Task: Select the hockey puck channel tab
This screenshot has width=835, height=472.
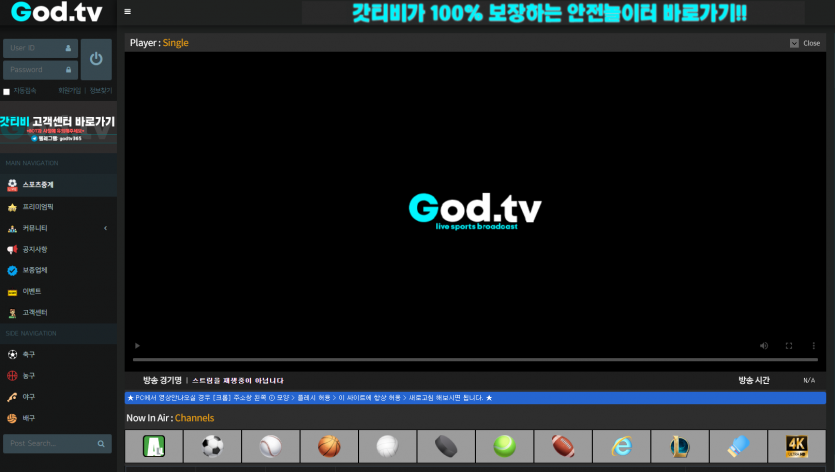Action: [446, 446]
